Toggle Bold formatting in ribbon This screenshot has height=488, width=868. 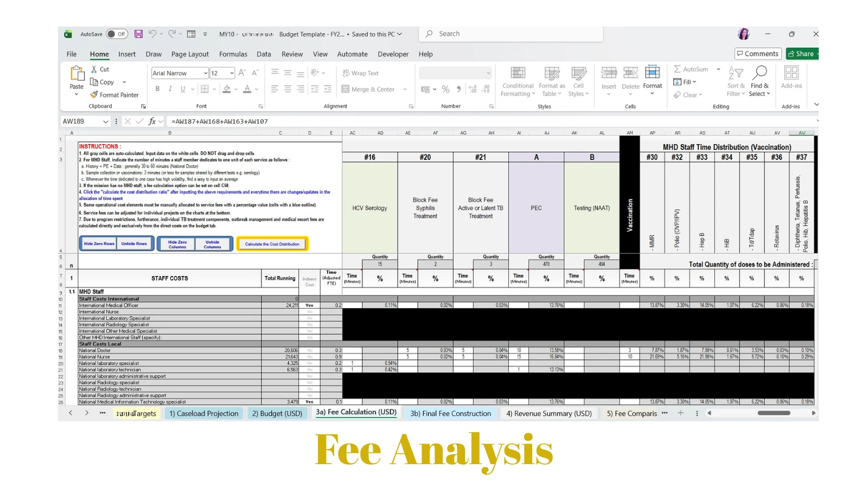pos(157,89)
